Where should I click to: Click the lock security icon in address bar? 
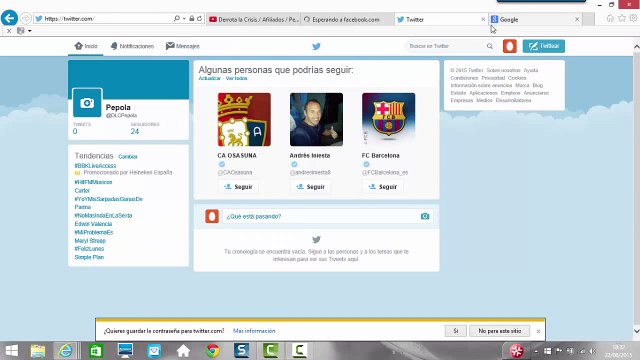click(191, 18)
